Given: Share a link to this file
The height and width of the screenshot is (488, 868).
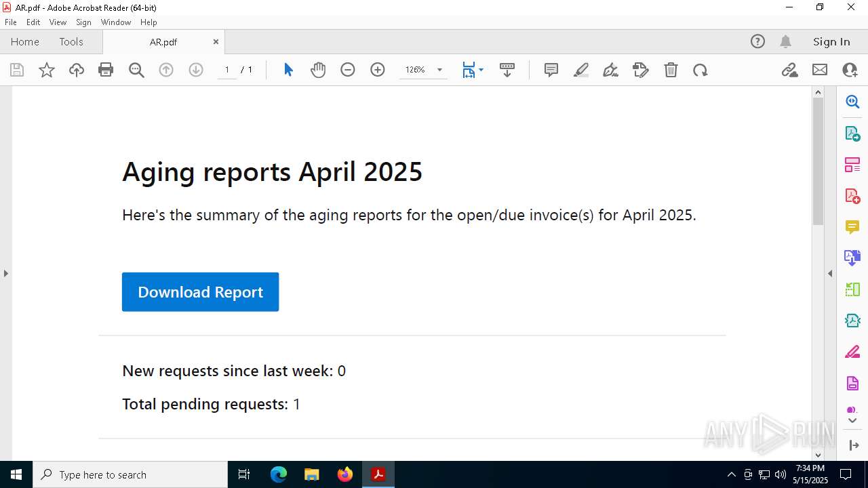Looking at the screenshot, I should click(x=790, y=70).
